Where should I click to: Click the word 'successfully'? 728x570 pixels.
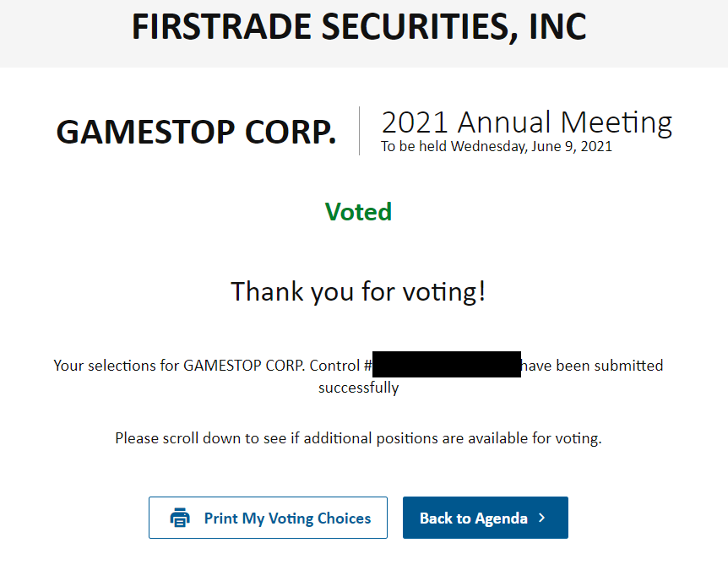coord(358,388)
